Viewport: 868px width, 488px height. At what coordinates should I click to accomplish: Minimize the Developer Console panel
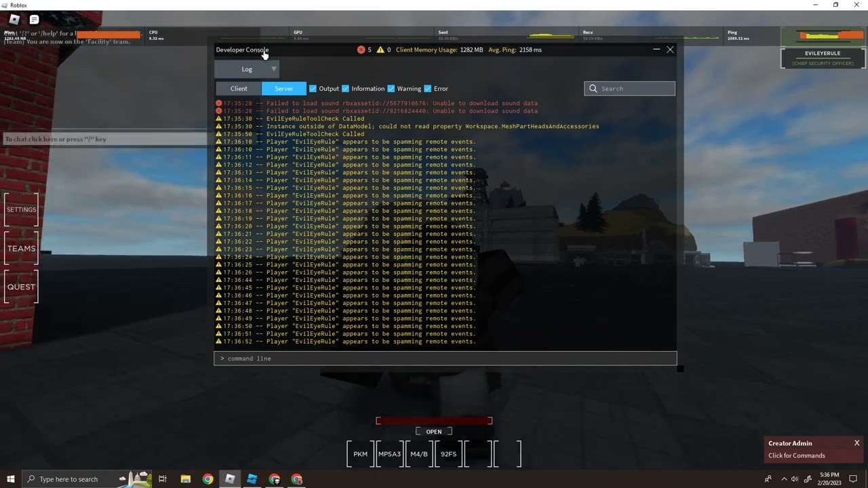(x=656, y=49)
